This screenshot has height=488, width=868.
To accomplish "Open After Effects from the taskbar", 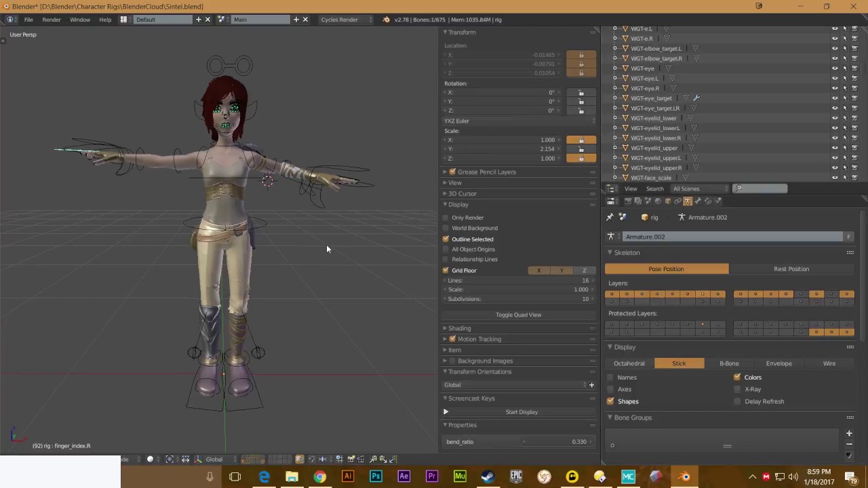I will [x=403, y=476].
